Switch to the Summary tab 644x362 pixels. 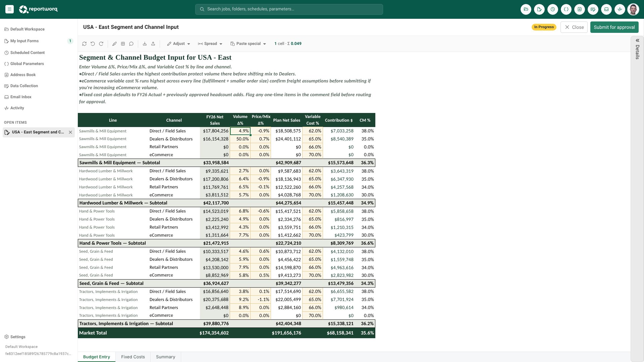[x=165, y=357]
